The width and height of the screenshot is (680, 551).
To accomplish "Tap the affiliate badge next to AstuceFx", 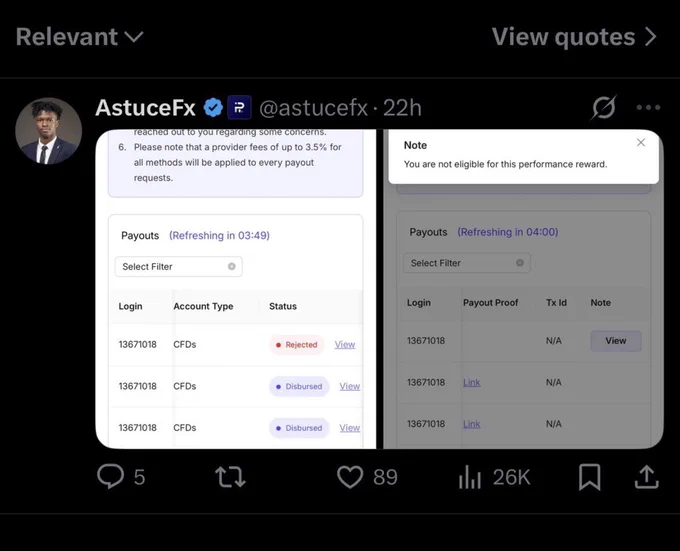I will coord(239,108).
